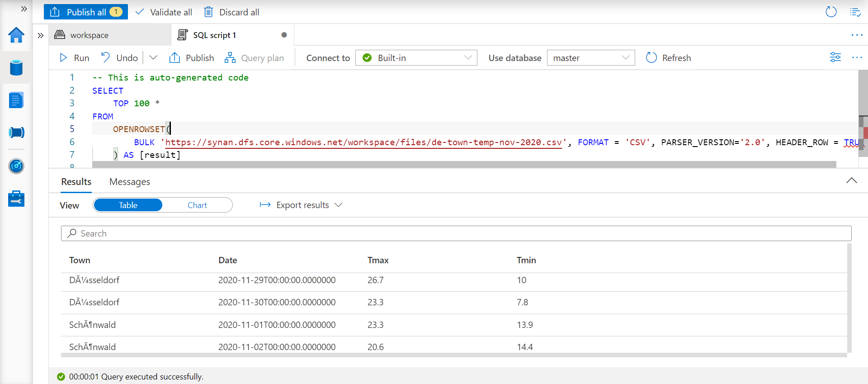Select the workspace tab

(x=90, y=35)
